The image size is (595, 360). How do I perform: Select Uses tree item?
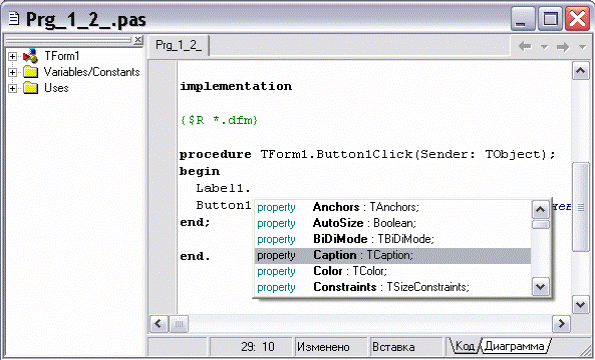[57, 88]
